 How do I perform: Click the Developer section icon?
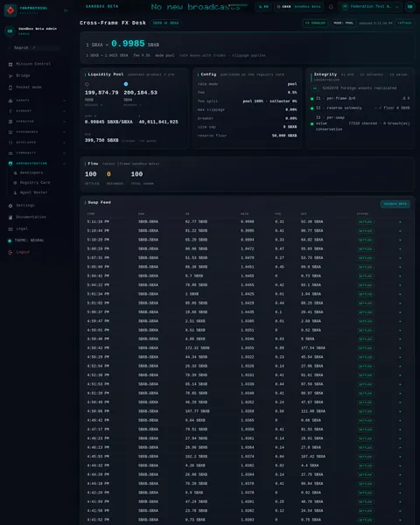tap(10, 143)
